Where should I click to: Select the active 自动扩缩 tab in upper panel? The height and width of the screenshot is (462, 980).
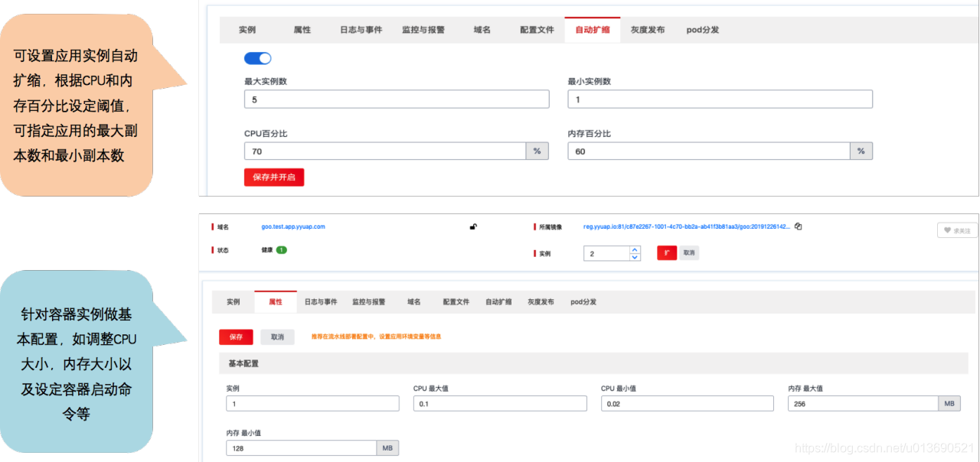click(x=593, y=30)
